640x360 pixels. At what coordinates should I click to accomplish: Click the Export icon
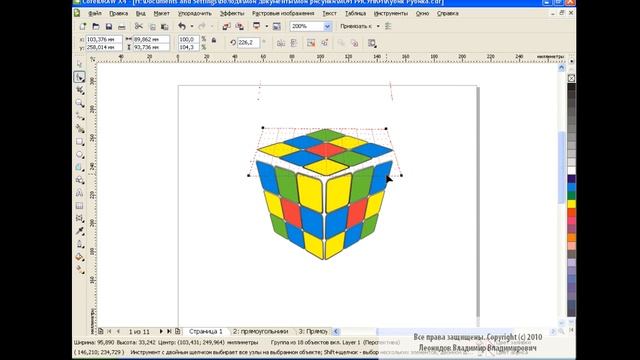(x=240, y=27)
